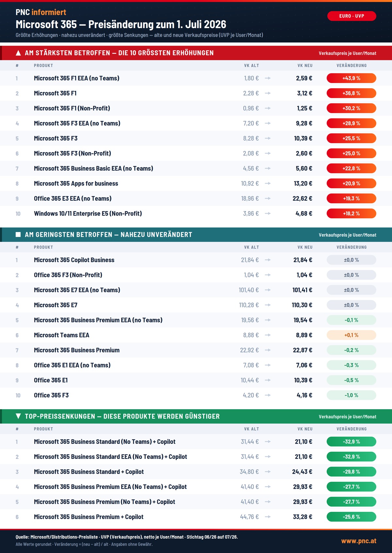Click old price 44,76 €
The height and width of the screenshot is (553, 392).
tap(250, 517)
